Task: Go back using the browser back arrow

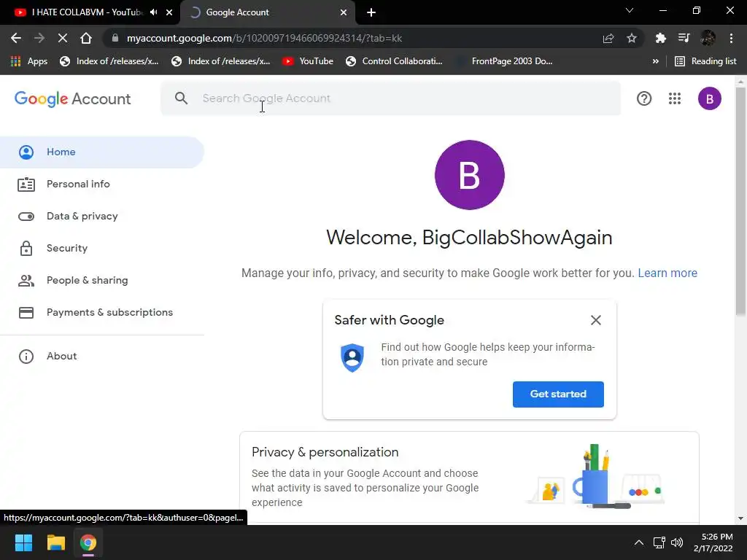Action: pyautogui.click(x=16, y=38)
